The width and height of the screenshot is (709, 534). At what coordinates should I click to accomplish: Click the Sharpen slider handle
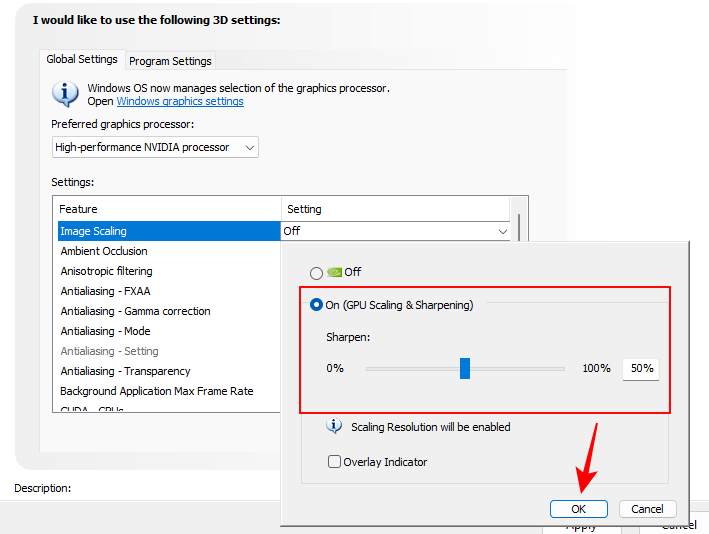pos(465,369)
